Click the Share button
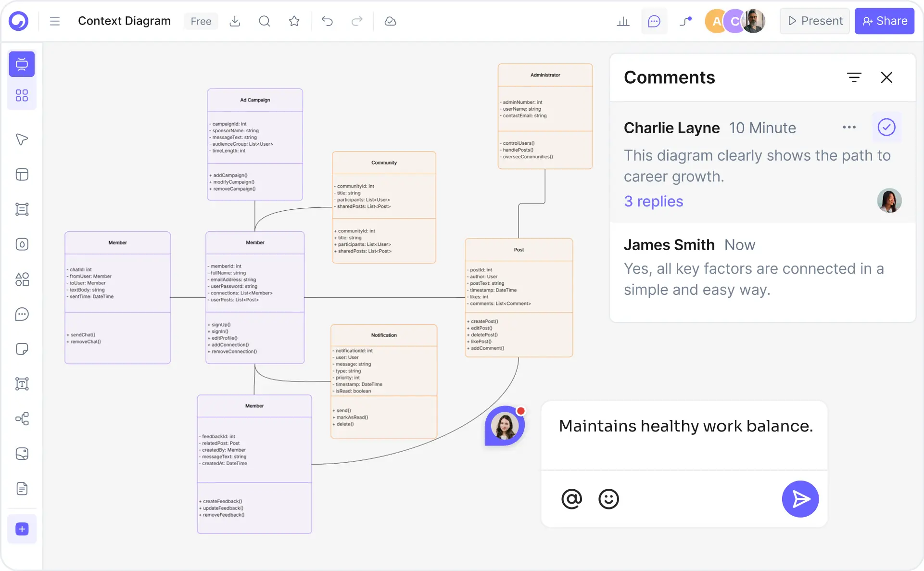Screen dimensions: 924x571 click(885, 21)
